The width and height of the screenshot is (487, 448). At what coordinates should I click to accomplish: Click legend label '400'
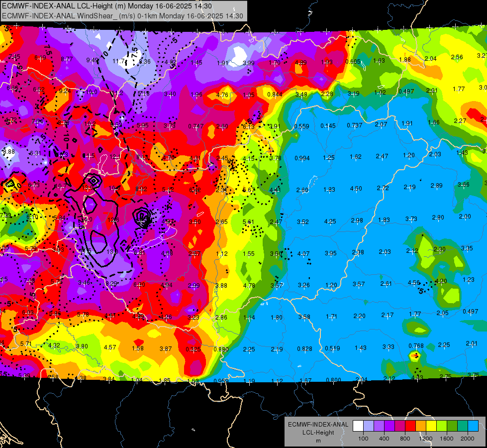coord(384,439)
